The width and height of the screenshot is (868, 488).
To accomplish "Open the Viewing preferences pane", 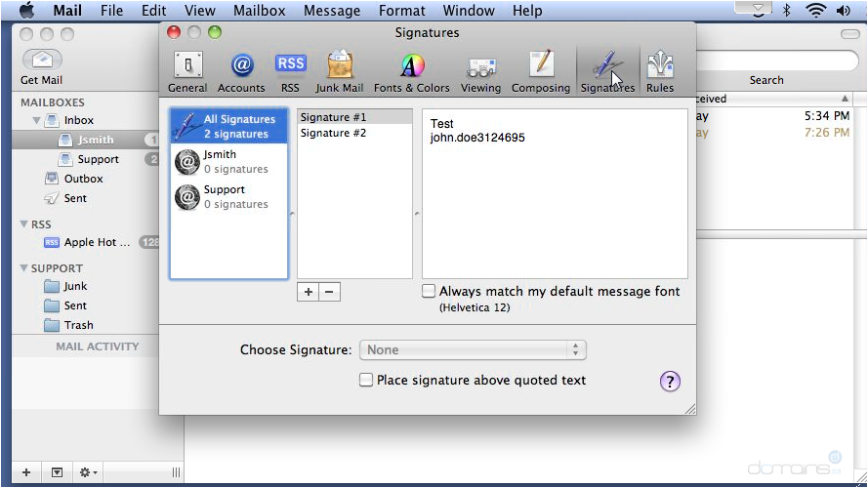I will click(x=480, y=70).
